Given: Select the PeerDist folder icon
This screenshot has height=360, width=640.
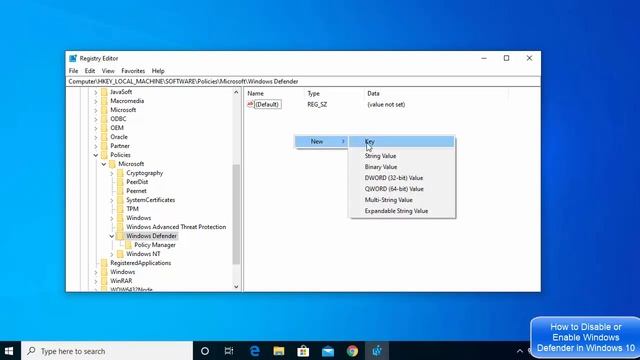Looking at the screenshot, I should (120, 182).
